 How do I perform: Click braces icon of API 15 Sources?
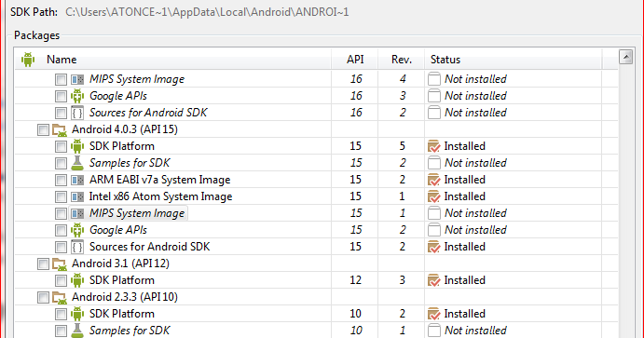point(77,247)
